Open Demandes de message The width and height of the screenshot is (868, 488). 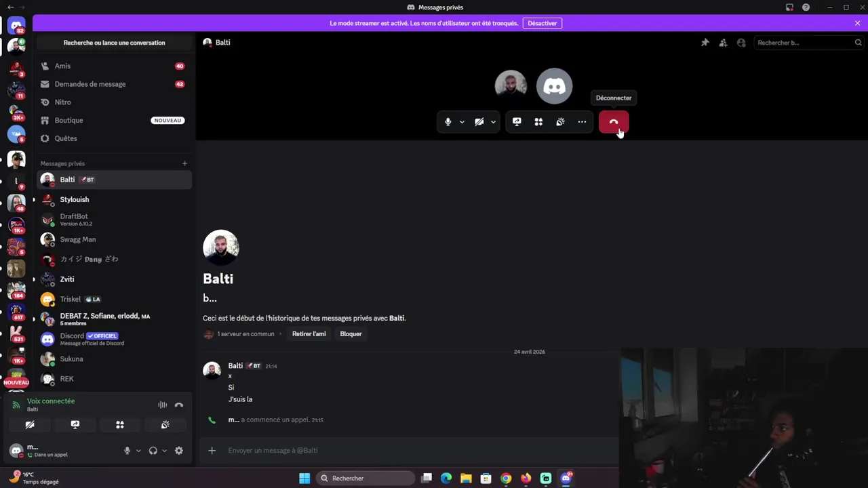pos(114,84)
